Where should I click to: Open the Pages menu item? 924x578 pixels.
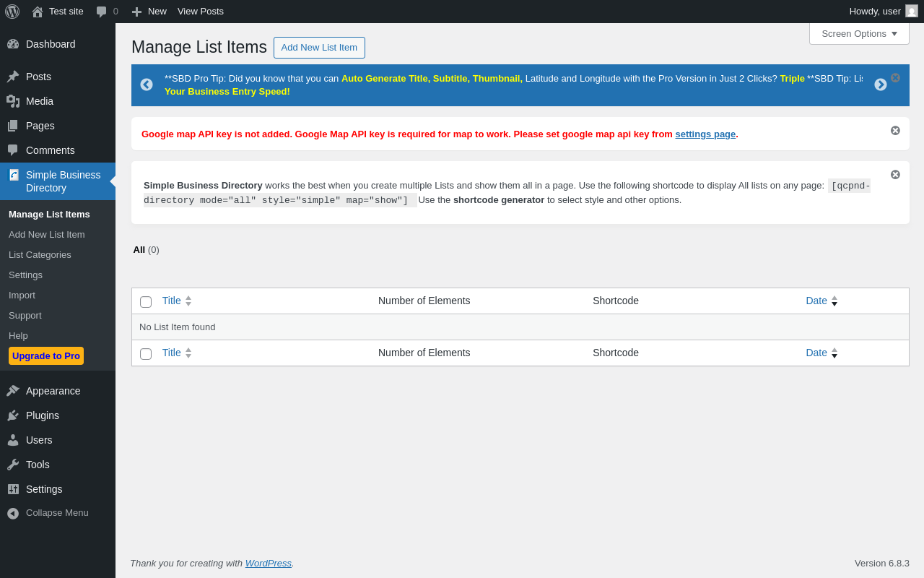(58, 126)
